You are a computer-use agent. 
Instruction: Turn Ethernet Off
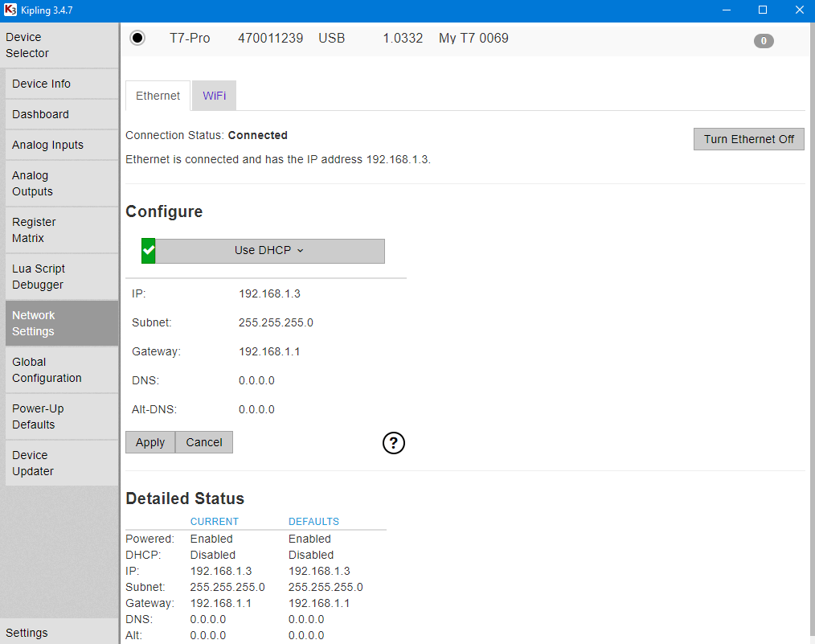tap(748, 138)
